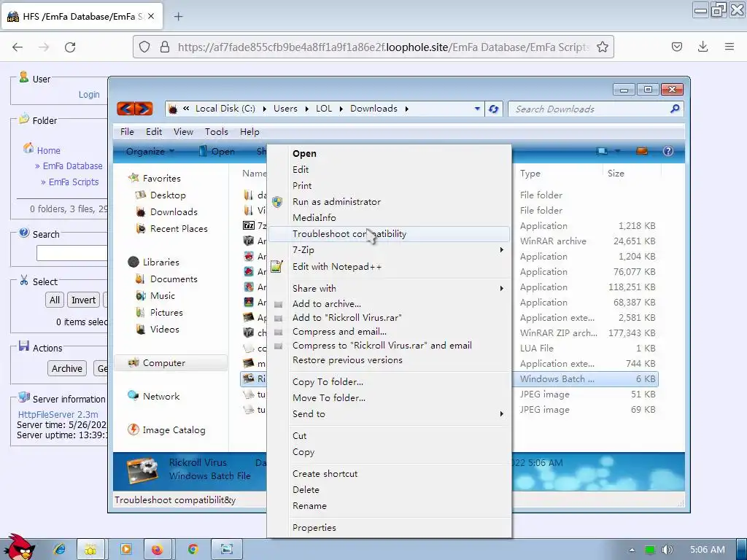The height and width of the screenshot is (560, 747).
Task: Open the view options dropdown arrow
Action: pos(617,152)
